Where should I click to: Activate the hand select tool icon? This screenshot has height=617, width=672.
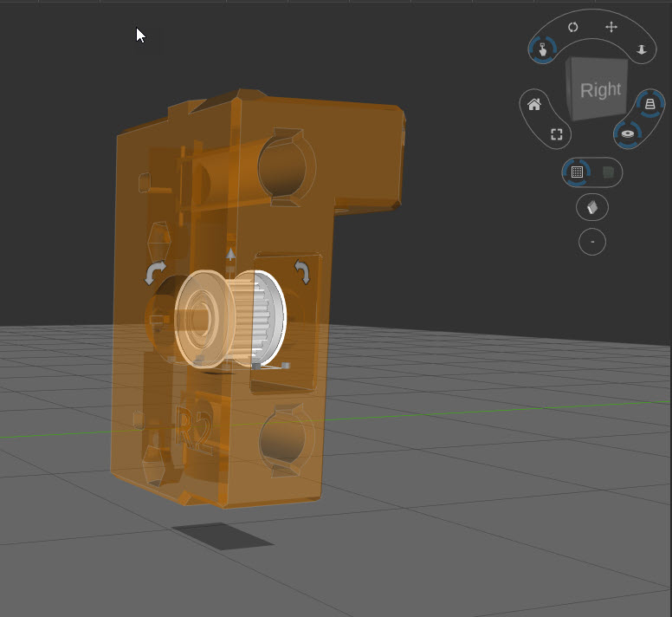[x=543, y=49]
